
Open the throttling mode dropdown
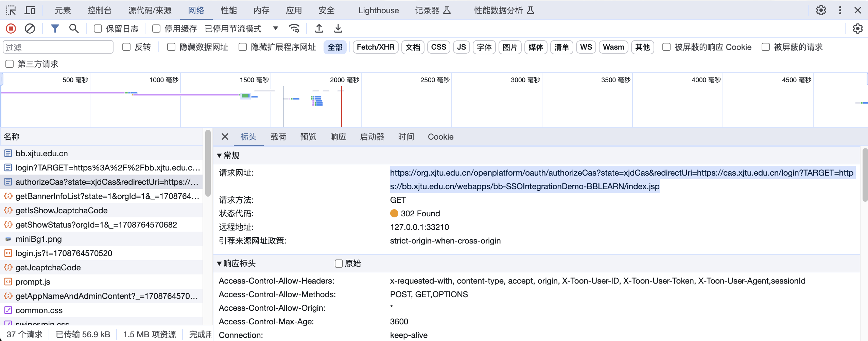[x=275, y=29]
